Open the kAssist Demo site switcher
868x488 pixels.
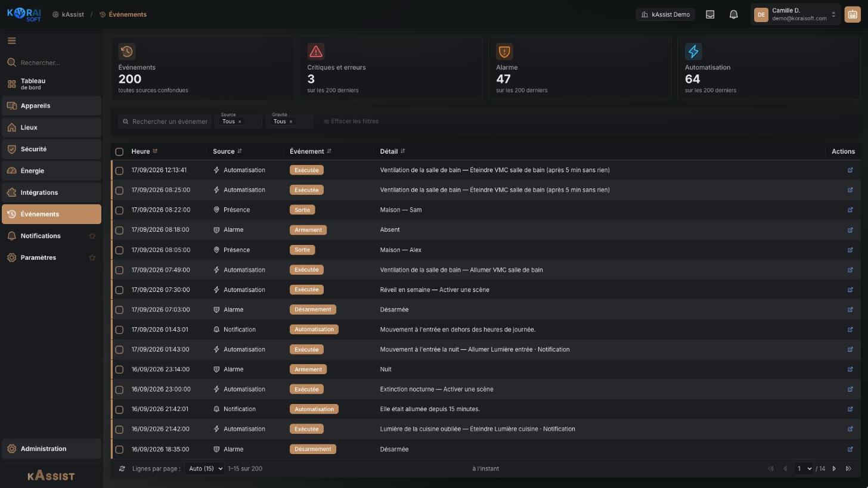pyautogui.click(x=665, y=14)
